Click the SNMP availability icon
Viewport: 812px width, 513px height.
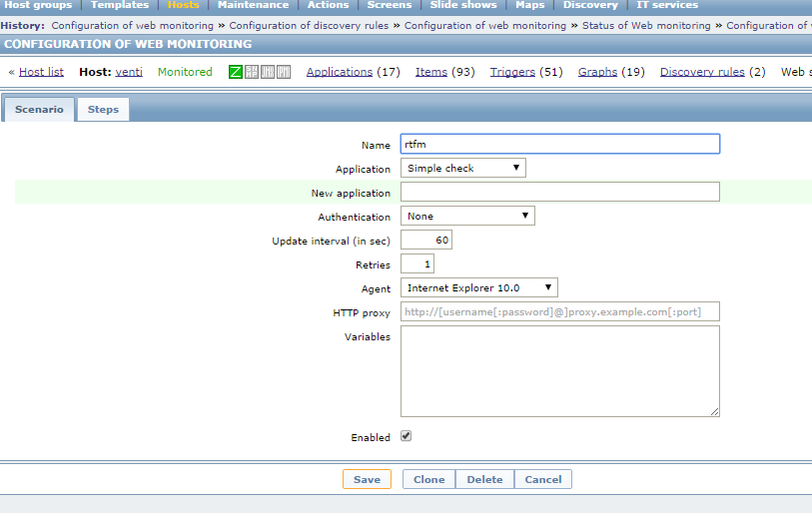[x=252, y=72]
